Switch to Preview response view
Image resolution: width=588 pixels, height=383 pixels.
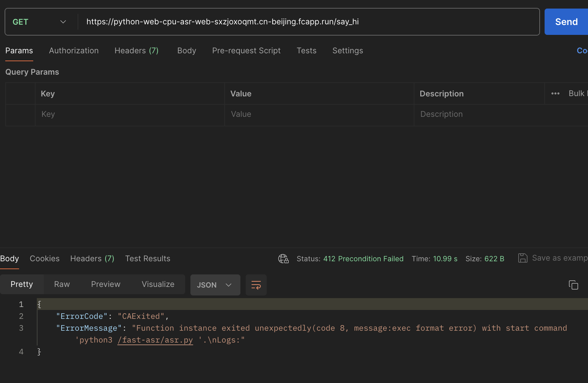[x=106, y=284]
